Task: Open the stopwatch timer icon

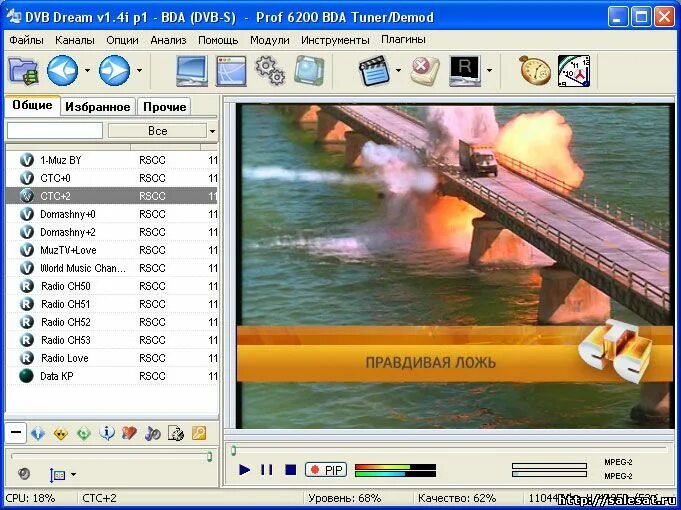Action: pyautogui.click(x=535, y=70)
